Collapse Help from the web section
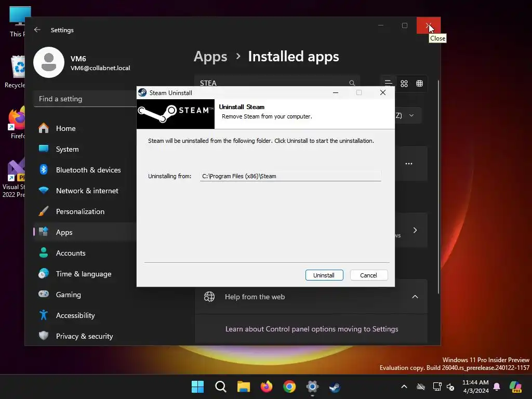This screenshot has height=399, width=532. pyautogui.click(x=415, y=297)
